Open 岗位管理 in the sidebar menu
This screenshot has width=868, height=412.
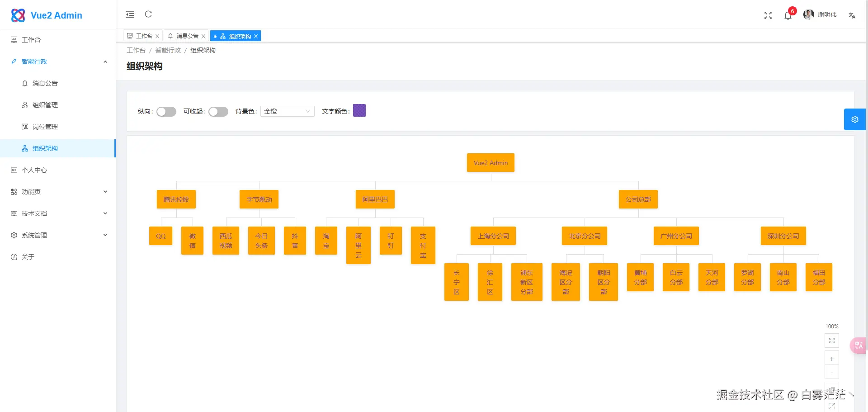58,127
